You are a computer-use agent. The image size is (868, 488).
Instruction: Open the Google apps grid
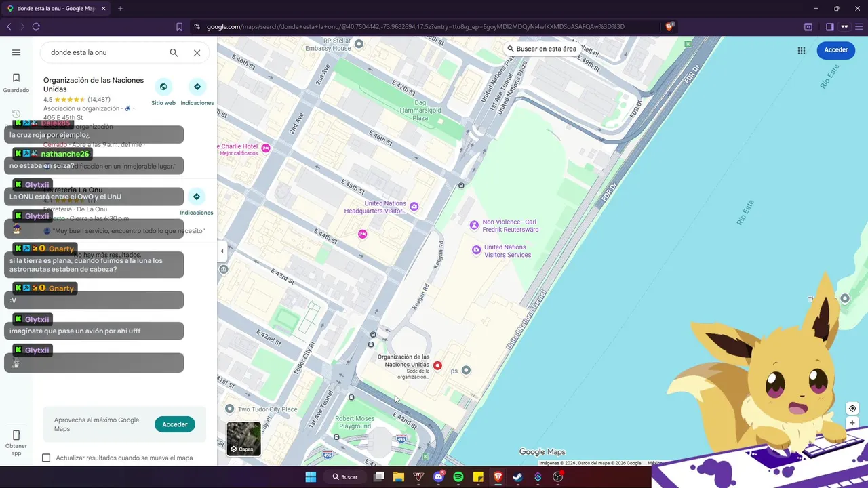tap(802, 50)
